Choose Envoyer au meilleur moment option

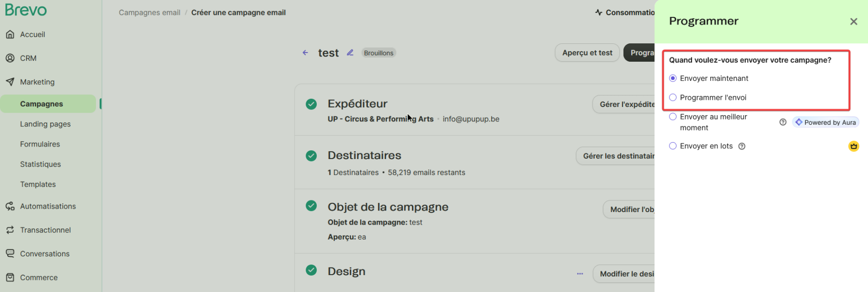(x=673, y=117)
